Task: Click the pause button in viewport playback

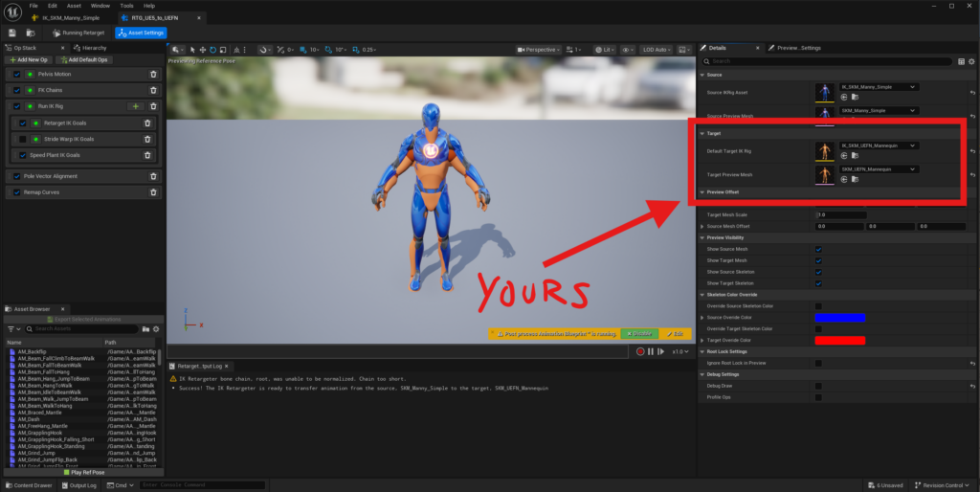Action: click(651, 351)
